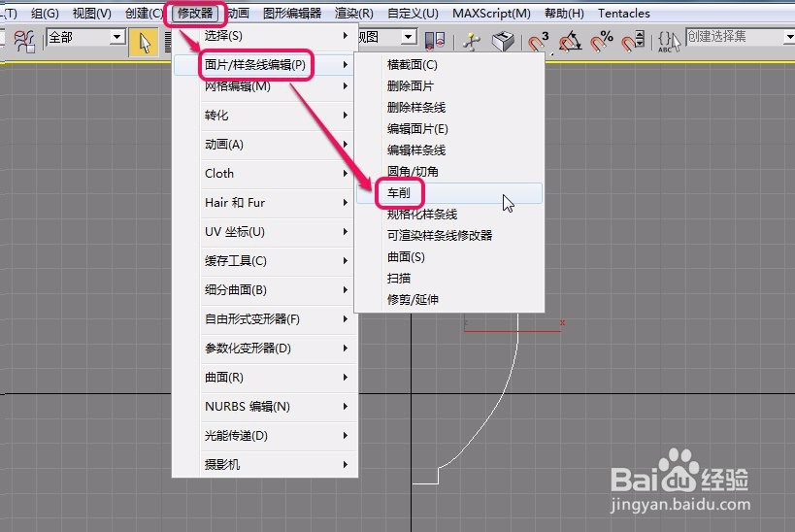Expand the 曲面(R) submenu
The image size is (795, 532).
266,378
